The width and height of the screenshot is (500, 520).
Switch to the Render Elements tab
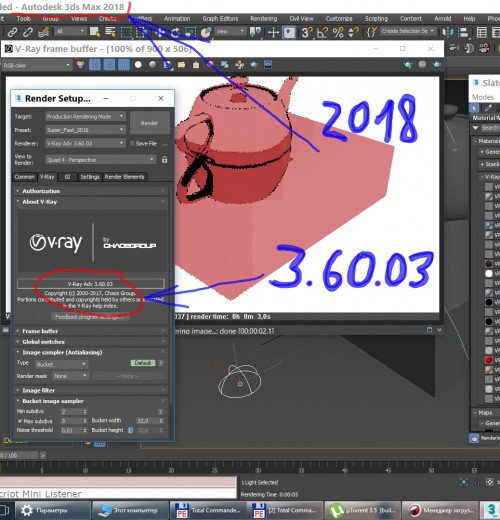pyautogui.click(x=125, y=177)
